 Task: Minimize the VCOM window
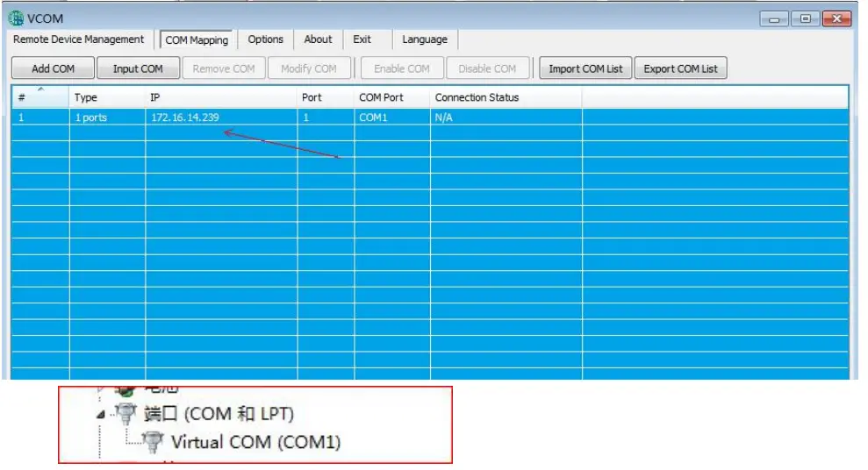click(774, 19)
